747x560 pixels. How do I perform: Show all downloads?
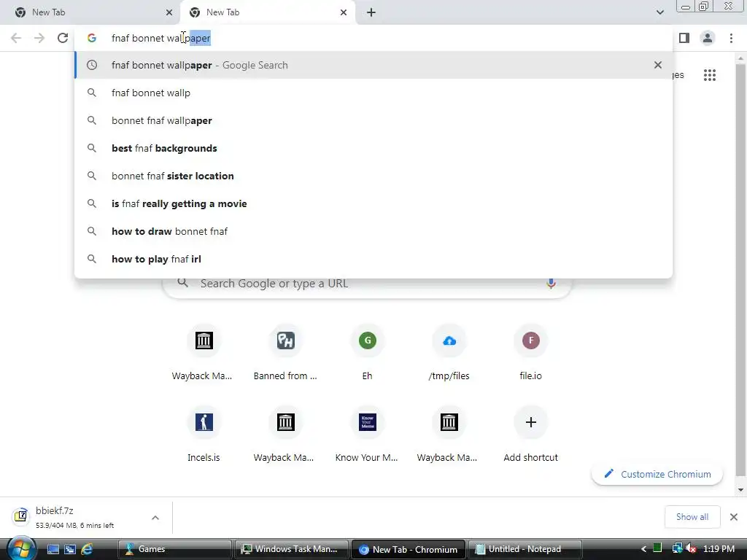click(x=692, y=517)
